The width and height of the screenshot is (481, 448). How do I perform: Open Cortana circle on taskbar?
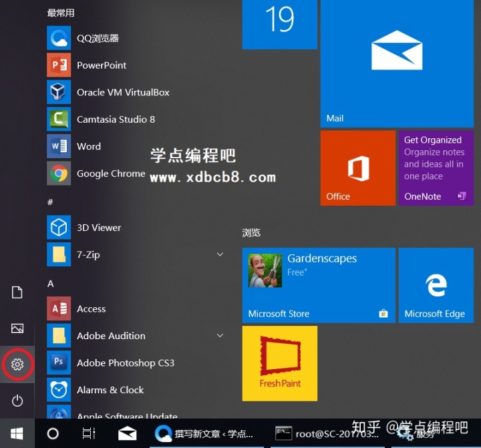coord(53,433)
